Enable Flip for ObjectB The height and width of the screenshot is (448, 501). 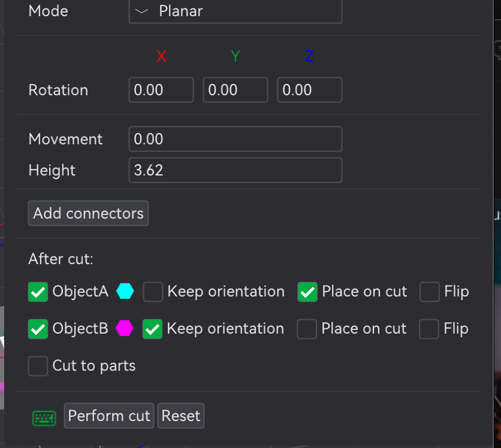coord(429,329)
